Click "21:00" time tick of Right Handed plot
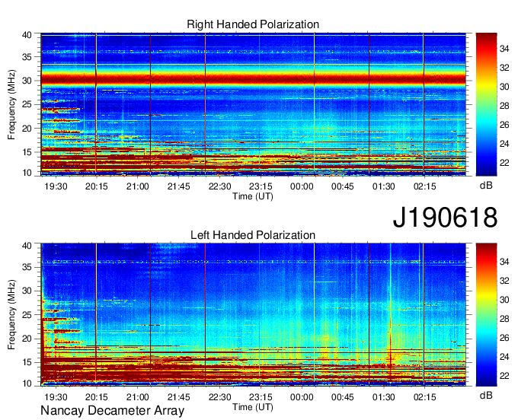The image size is (518, 420). coord(137,186)
